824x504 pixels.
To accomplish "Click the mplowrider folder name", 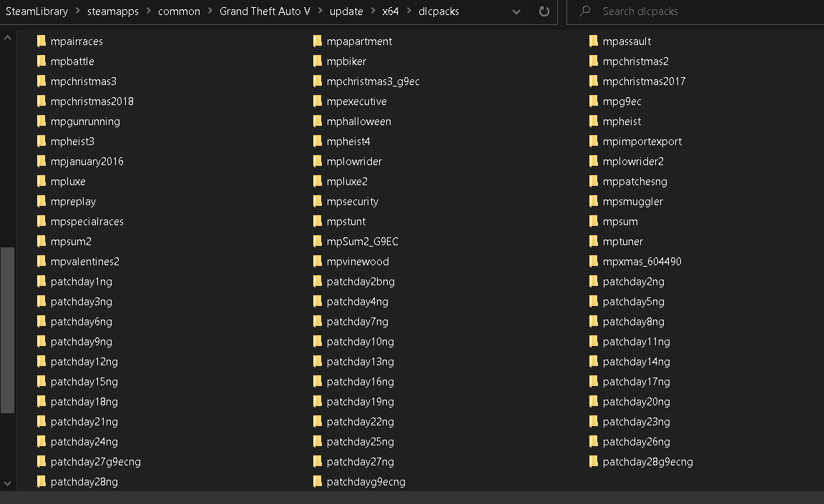I will coord(354,161).
